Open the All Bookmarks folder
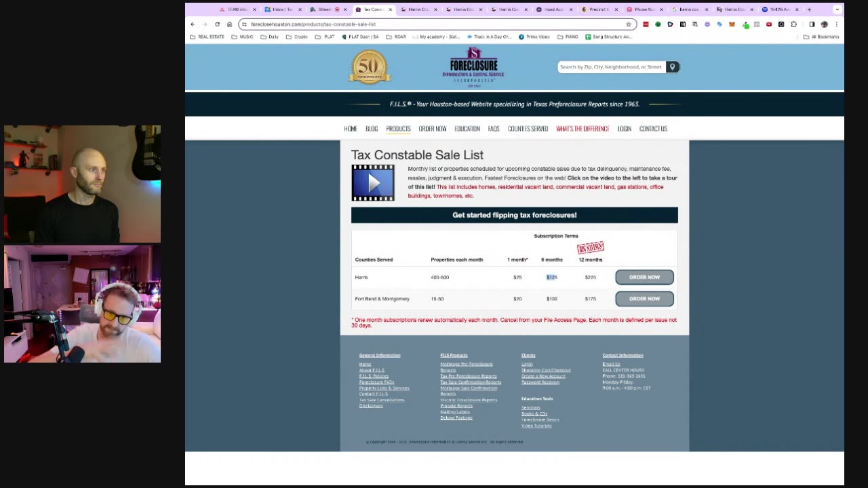Viewport: 868px width, 488px height. pos(821,37)
